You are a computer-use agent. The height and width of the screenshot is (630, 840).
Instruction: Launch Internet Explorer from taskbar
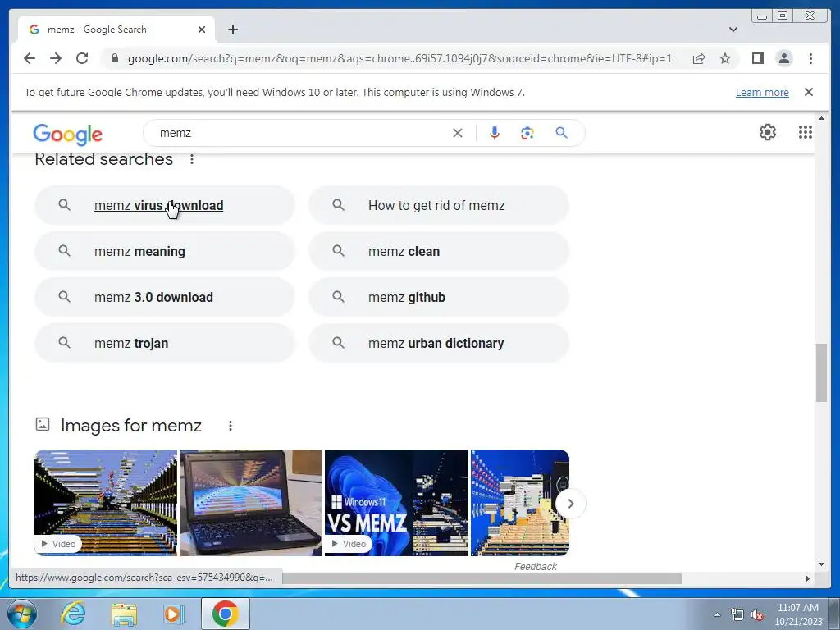(x=73, y=614)
